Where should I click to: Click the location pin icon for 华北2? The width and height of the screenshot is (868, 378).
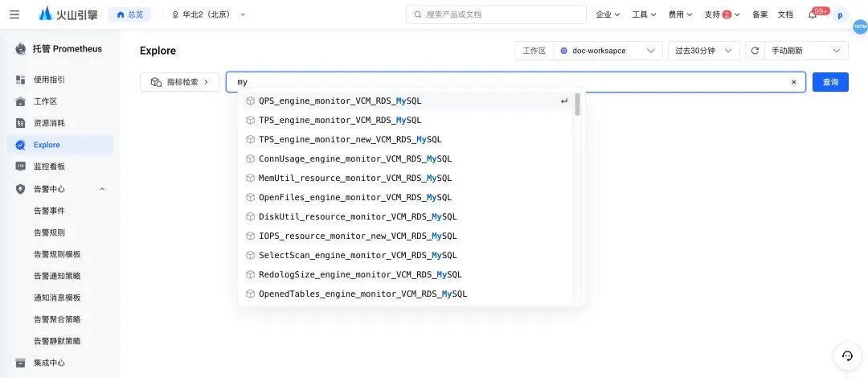pyautogui.click(x=175, y=14)
